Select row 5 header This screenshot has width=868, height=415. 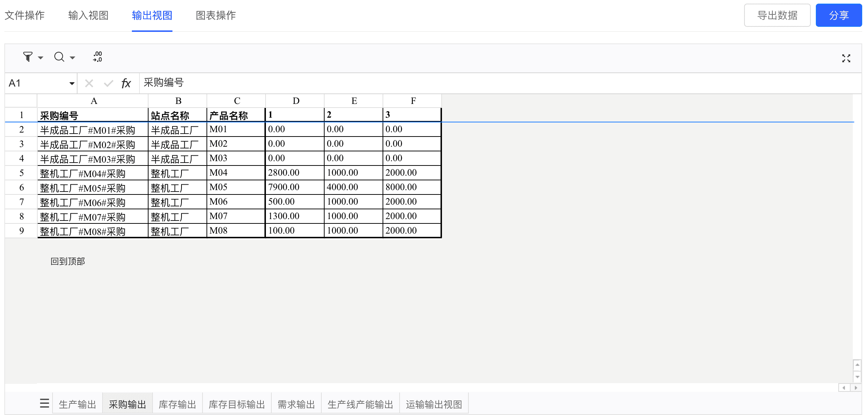pos(21,173)
